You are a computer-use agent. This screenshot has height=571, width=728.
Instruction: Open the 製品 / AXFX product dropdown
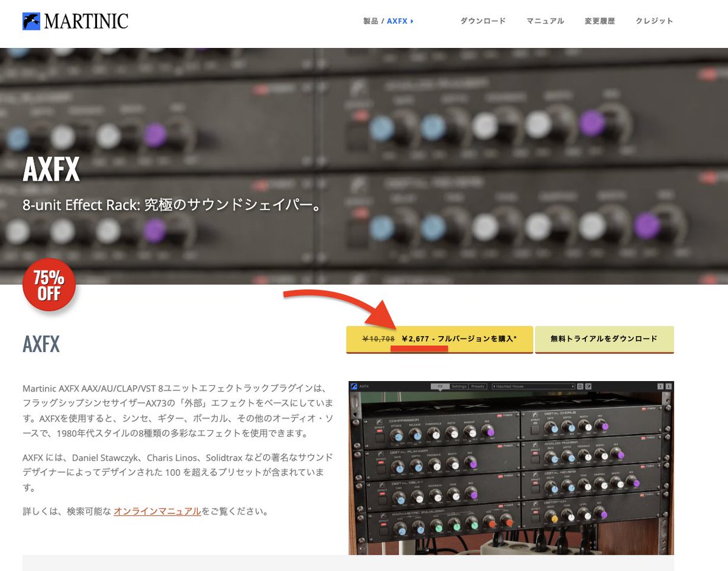click(388, 21)
